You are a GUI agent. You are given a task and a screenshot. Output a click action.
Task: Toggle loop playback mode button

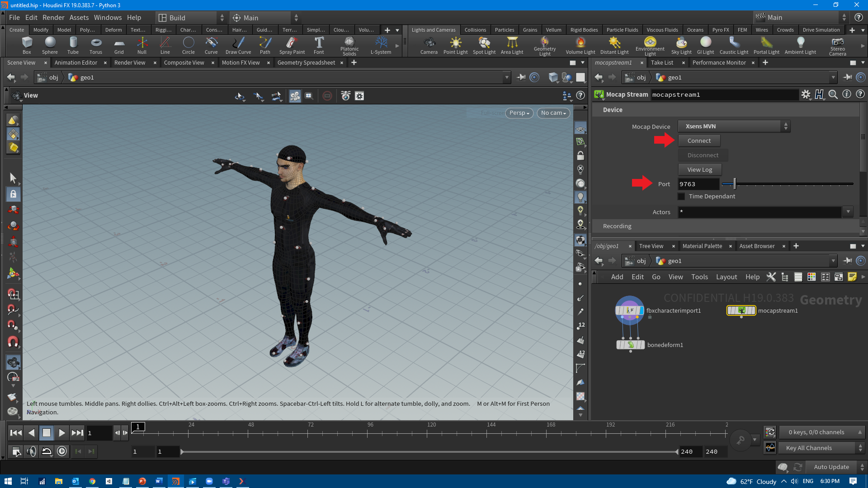click(x=47, y=451)
